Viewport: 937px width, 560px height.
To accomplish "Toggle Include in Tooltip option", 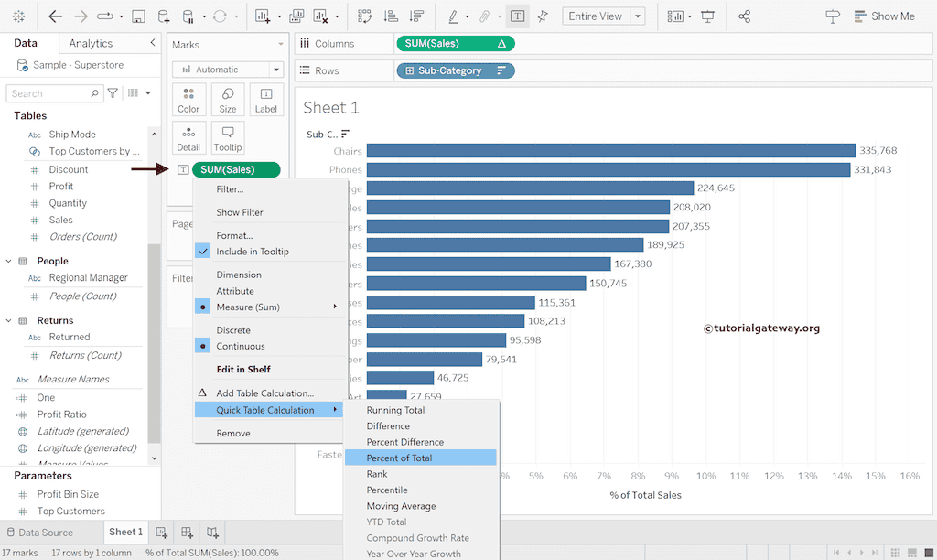I will (x=252, y=252).
